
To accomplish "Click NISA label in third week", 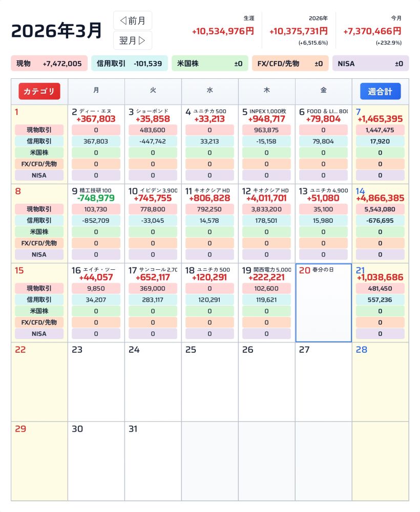I will click(x=39, y=334).
